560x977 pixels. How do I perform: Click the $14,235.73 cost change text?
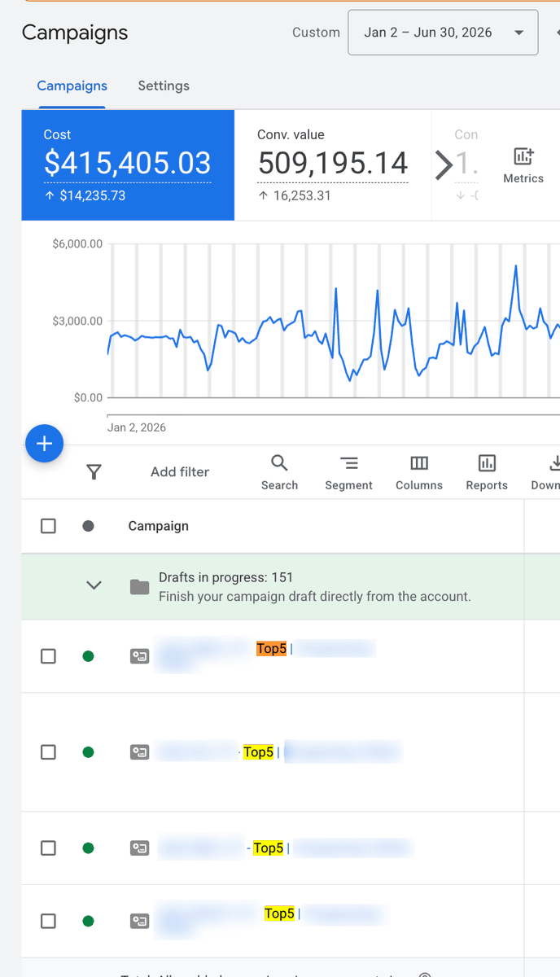coord(92,195)
